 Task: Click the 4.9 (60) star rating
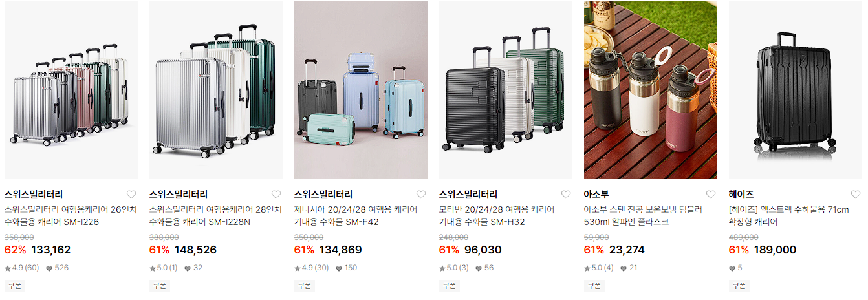22,268
